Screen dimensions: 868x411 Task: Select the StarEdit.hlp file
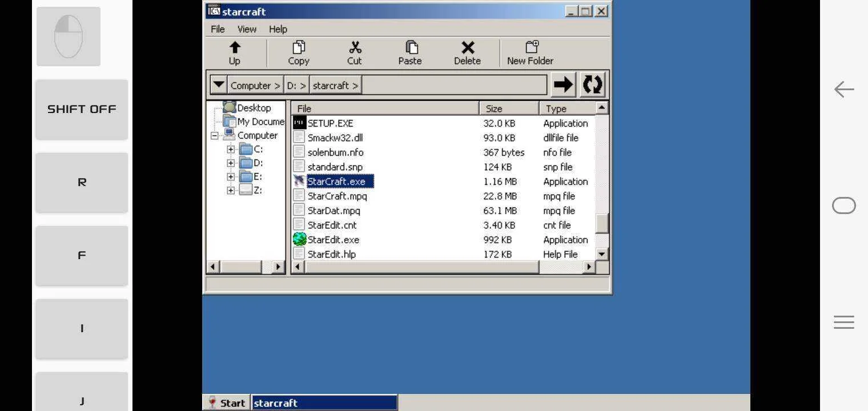coord(331,254)
